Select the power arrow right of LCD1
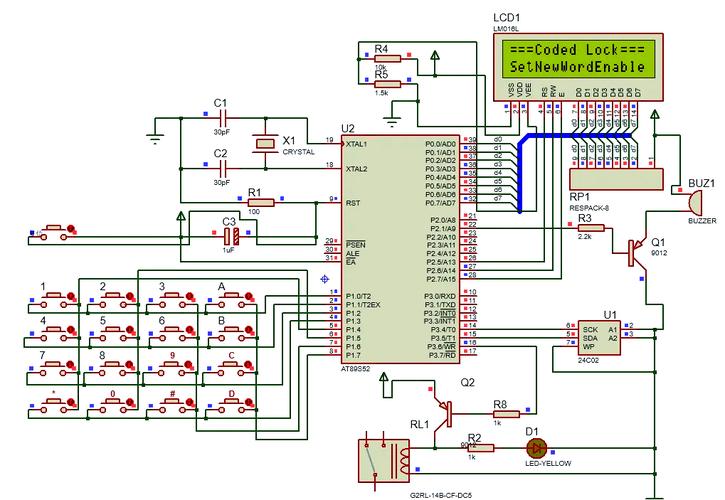 (x=654, y=115)
